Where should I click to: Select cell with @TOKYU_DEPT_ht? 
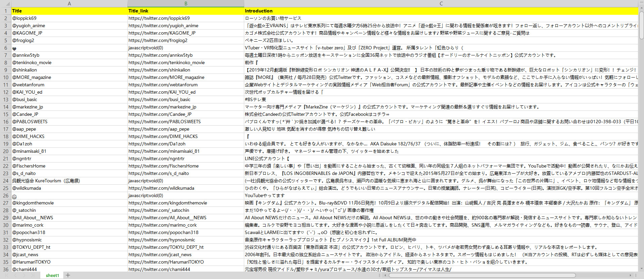coord(69,247)
